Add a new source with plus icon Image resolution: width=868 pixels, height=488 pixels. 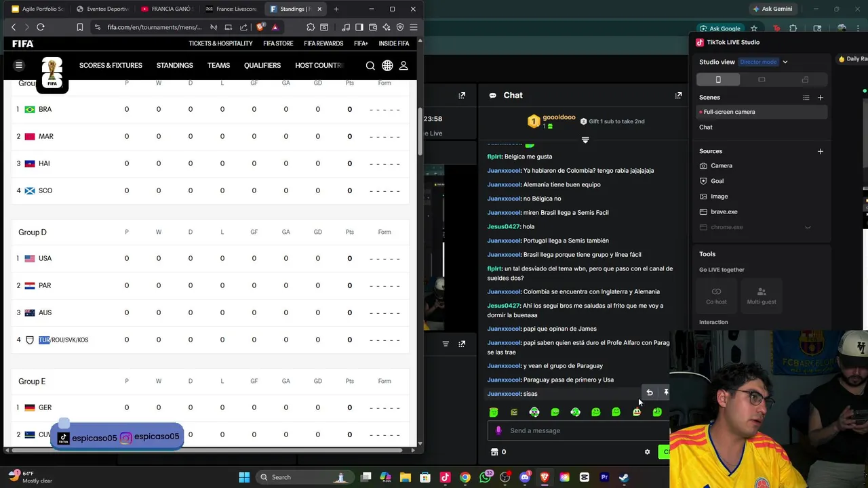(x=821, y=151)
